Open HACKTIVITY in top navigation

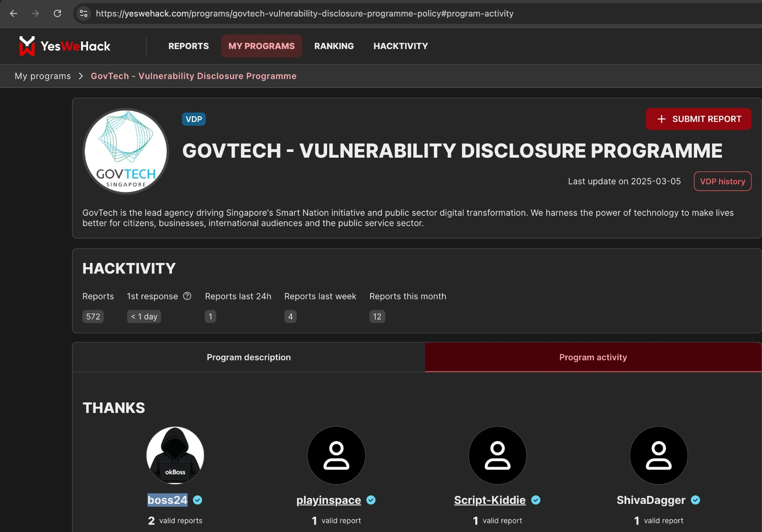coord(401,46)
